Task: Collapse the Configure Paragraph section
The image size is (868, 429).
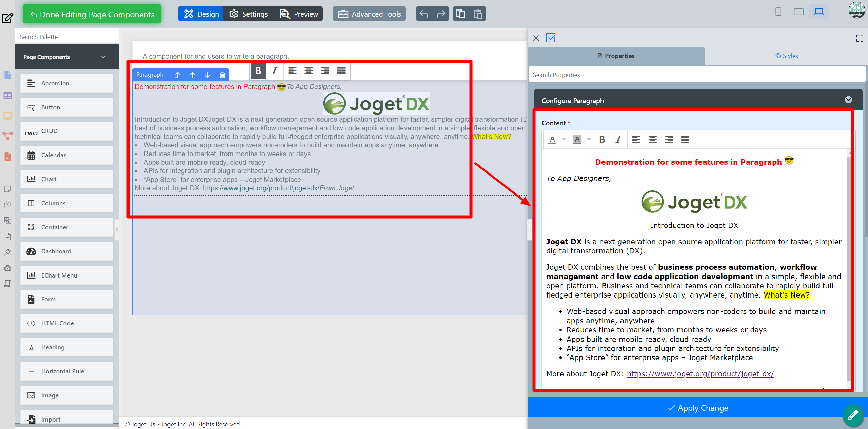Action: click(848, 100)
